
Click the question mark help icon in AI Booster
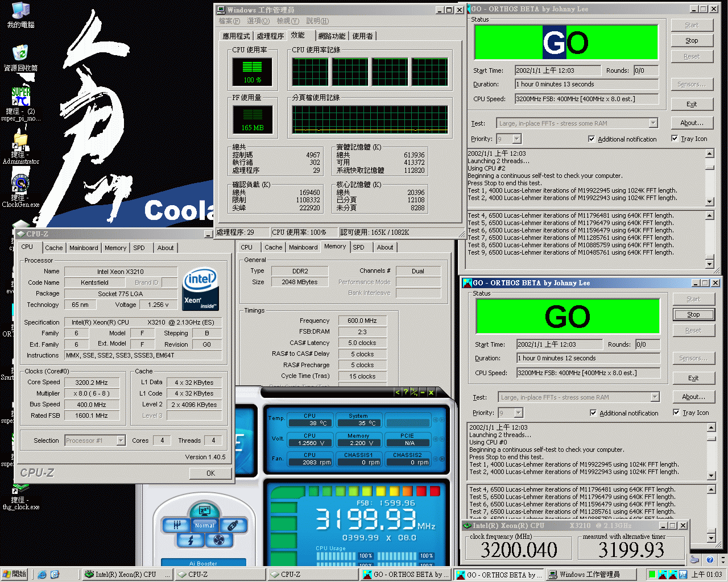[x=406, y=392]
